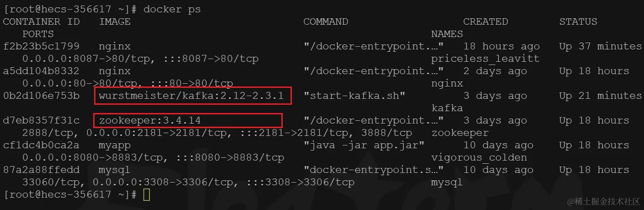Click the "docker ps" command text
This screenshot has height=210, width=644.
[x=172, y=9]
